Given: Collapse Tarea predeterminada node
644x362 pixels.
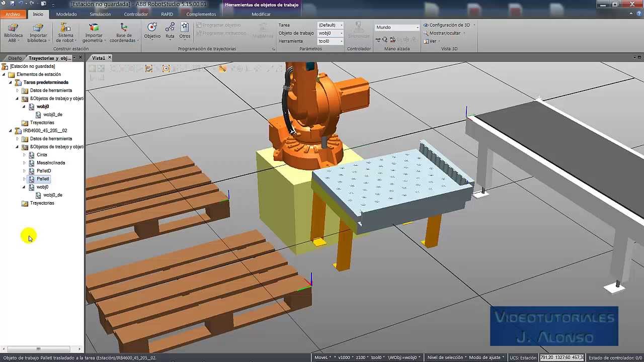Looking at the screenshot, I should pyautogui.click(x=11, y=82).
